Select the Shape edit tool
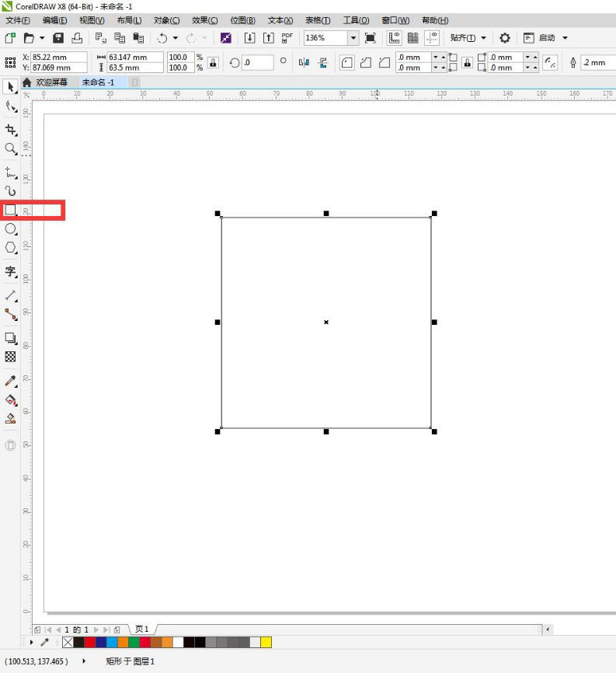The width and height of the screenshot is (616, 673). (x=11, y=106)
